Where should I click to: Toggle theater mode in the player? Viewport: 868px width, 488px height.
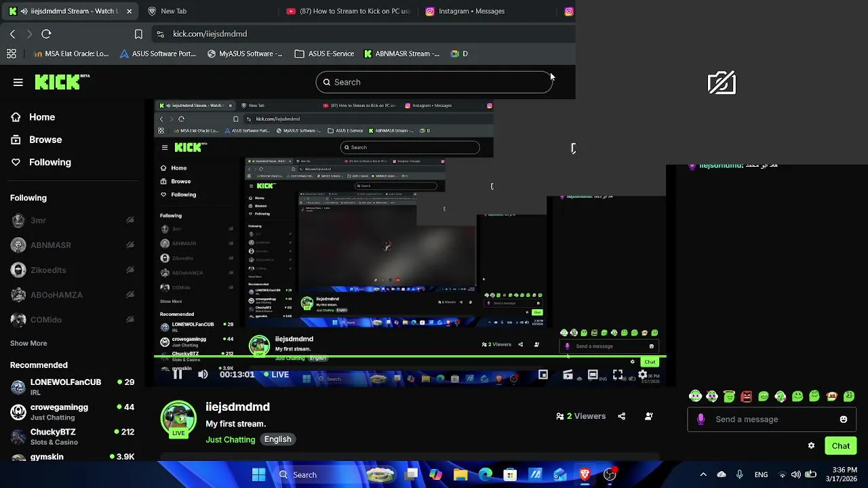click(x=593, y=374)
